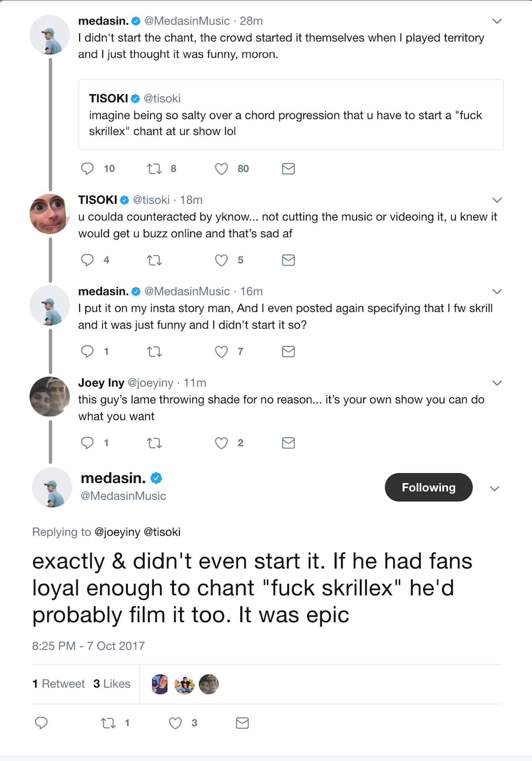Click TISOKI's profile avatar in the thread
532x761 pixels.
click(x=50, y=214)
